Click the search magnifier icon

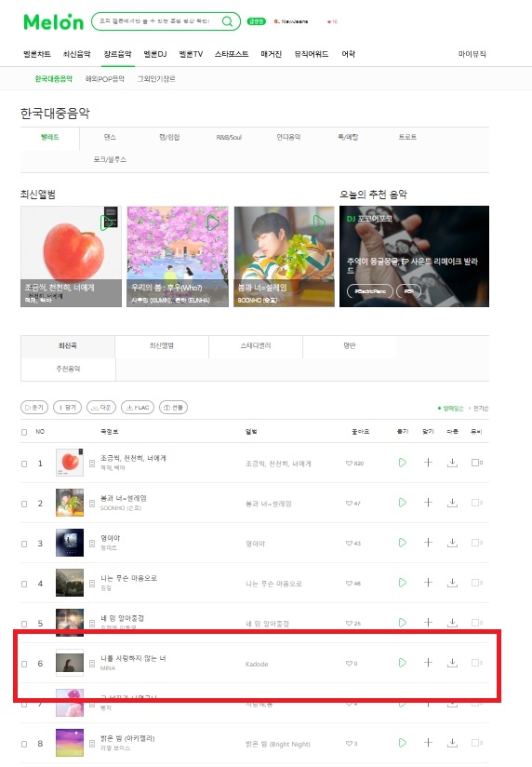point(227,21)
